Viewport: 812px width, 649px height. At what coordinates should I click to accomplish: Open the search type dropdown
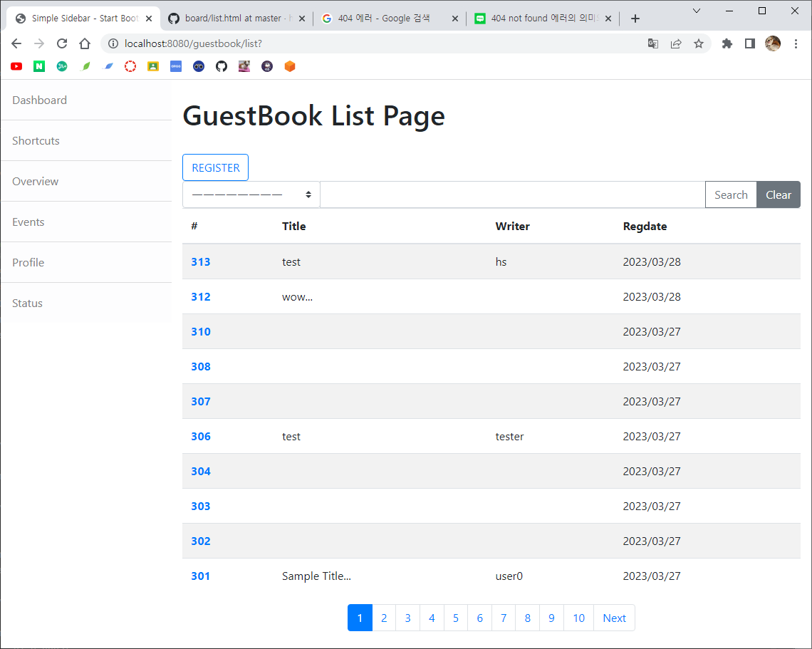click(251, 194)
